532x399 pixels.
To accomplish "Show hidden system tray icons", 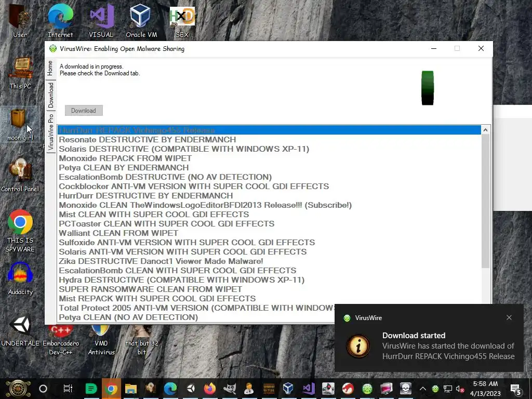I will tap(423, 389).
